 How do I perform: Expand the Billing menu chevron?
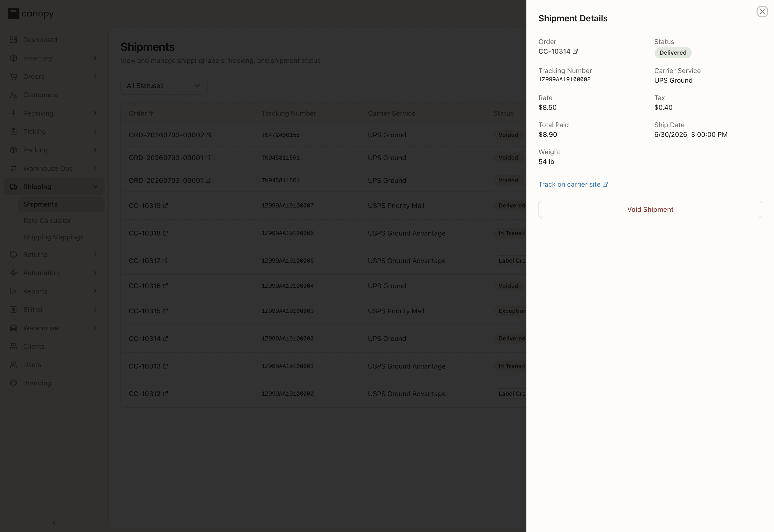(x=95, y=310)
